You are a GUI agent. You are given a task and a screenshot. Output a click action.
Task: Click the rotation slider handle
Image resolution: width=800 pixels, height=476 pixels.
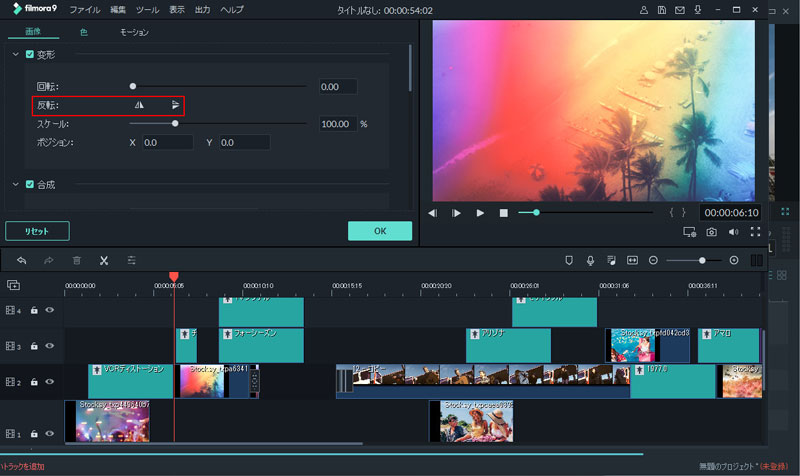point(133,86)
